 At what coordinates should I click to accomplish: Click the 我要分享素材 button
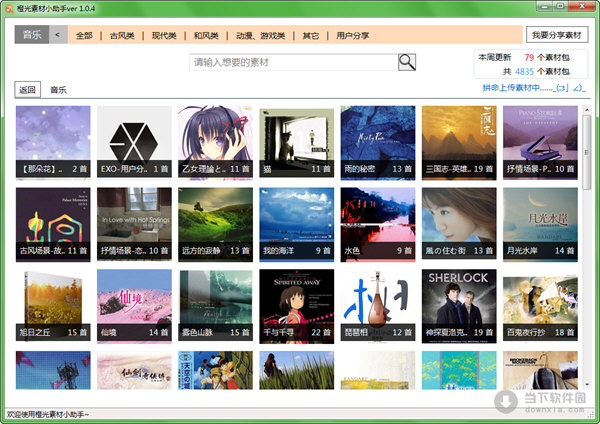pyautogui.click(x=557, y=35)
